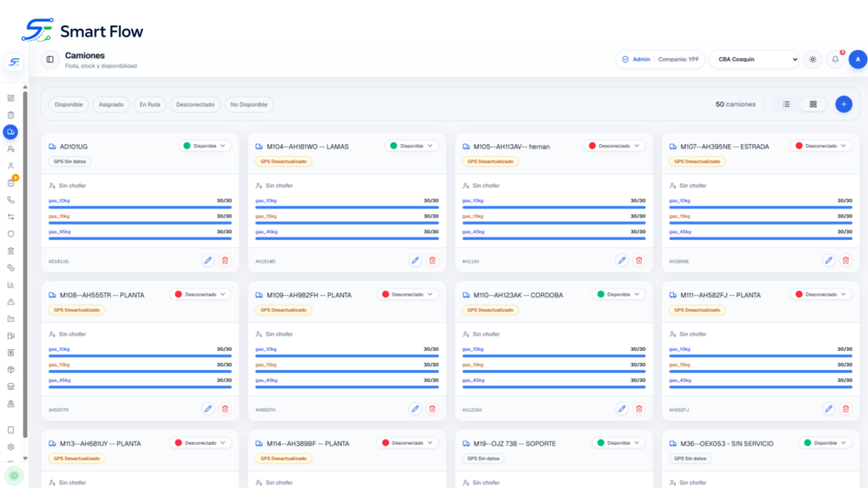
Task: Open the factory icon in sidebar
Action: 10,319
